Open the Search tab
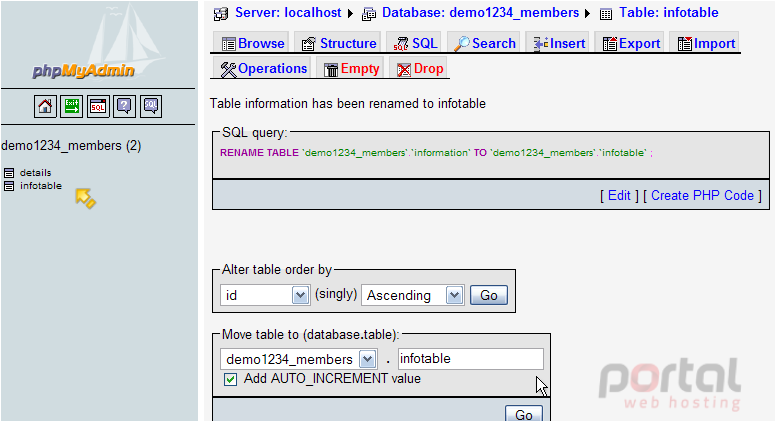The image size is (776, 422). pyautogui.click(x=485, y=44)
